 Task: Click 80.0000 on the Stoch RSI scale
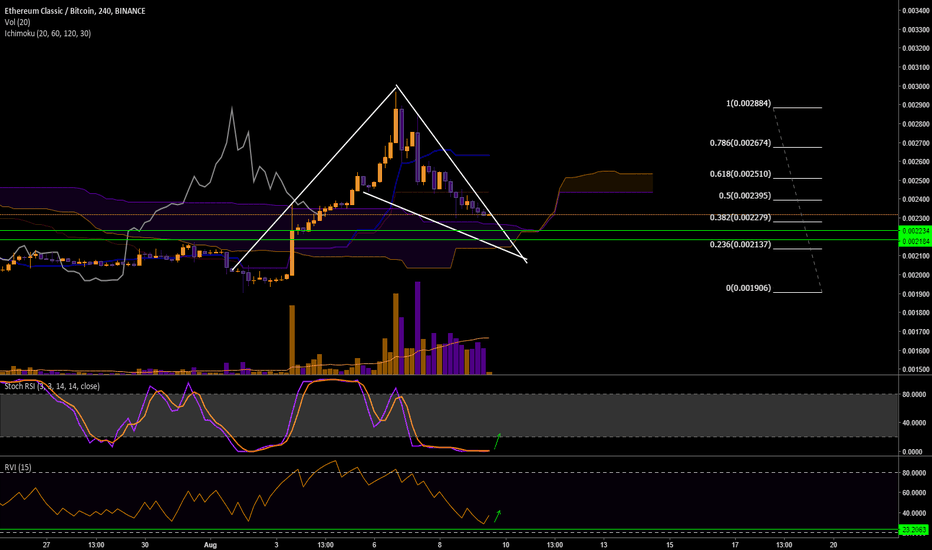[914, 394]
